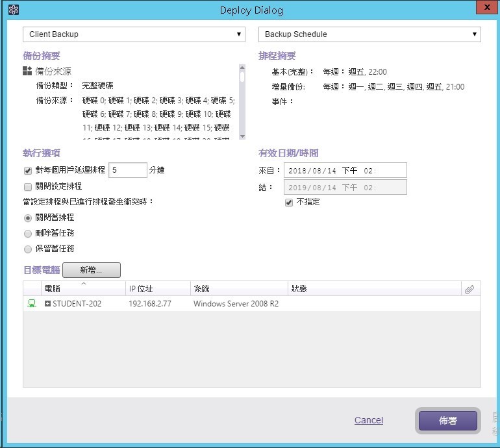
Task: Open the Backup Schedule dropdown
Action: pos(369,34)
